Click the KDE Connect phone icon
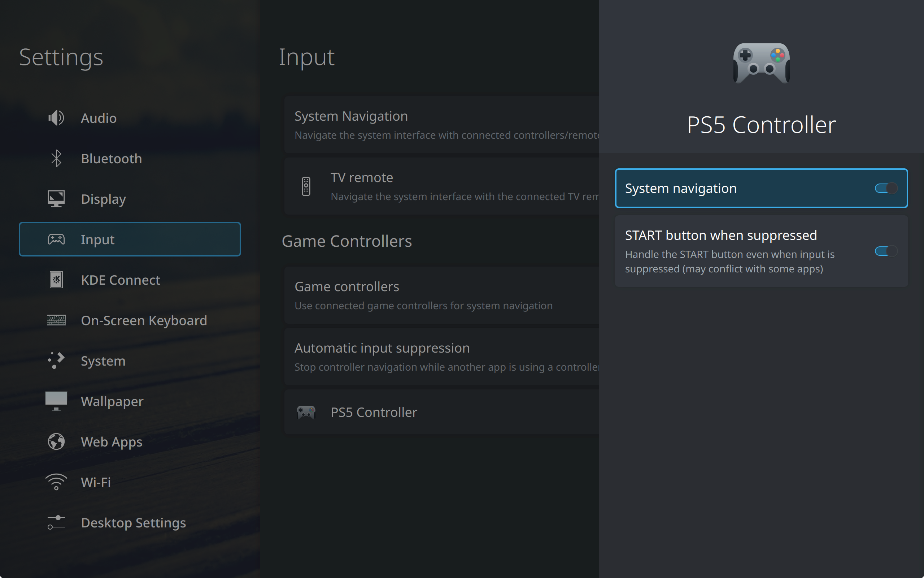The width and height of the screenshot is (924, 578). pos(56,280)
